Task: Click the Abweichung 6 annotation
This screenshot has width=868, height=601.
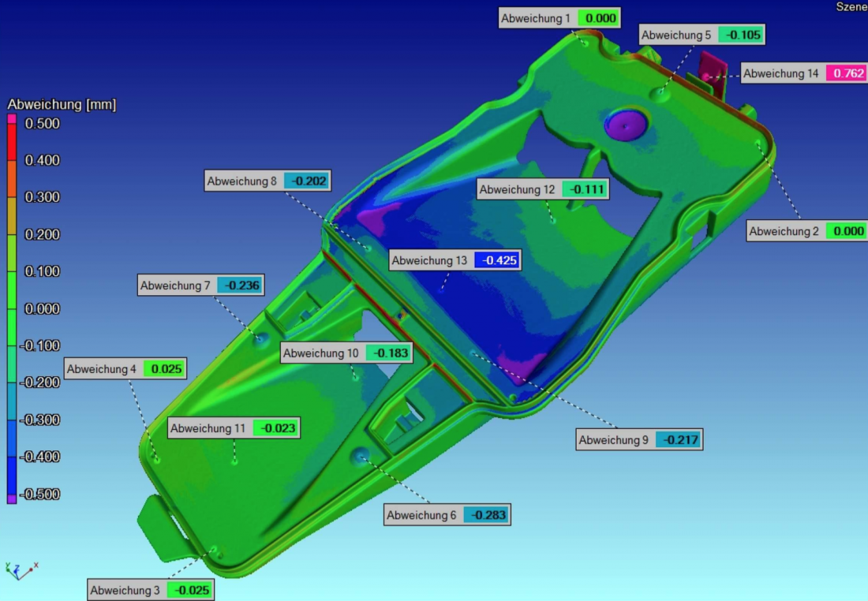Action: tap(447, 515)
